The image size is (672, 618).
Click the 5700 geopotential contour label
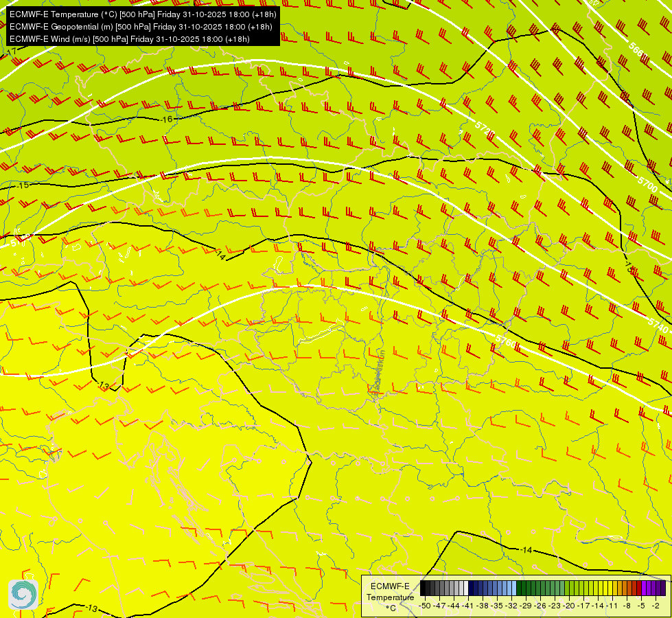tap(647, 184)
